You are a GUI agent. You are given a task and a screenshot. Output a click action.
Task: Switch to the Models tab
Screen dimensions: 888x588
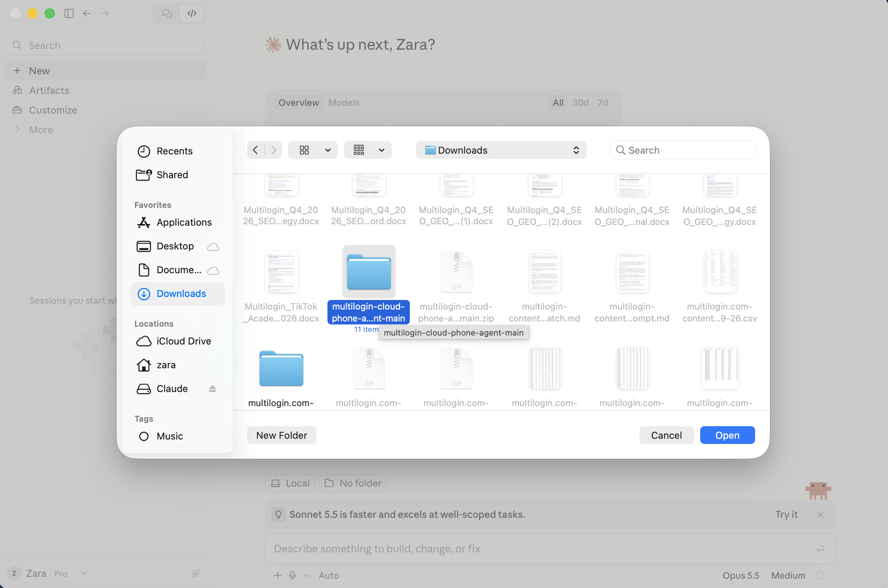[344, 102]
